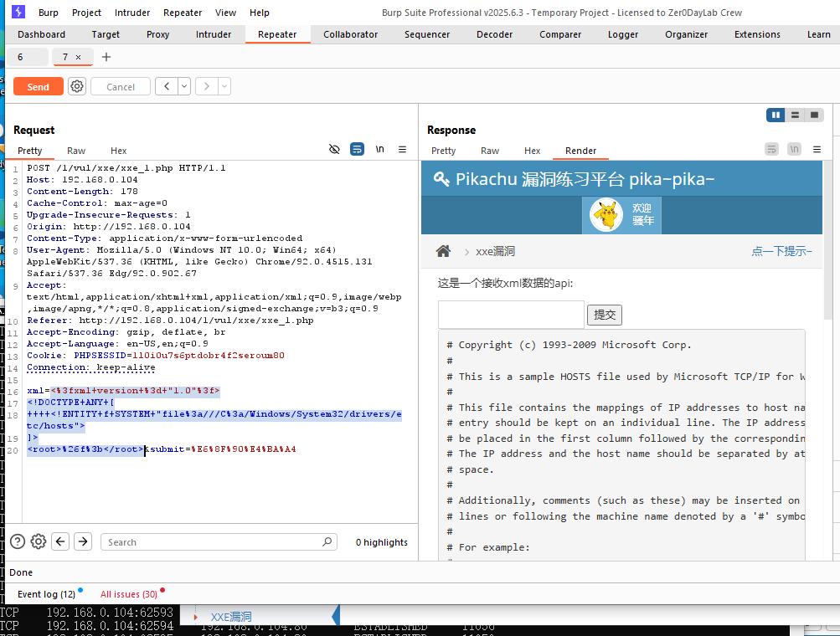This screenshot has height=636, width=840.
Task: Open the Project menu
Action: (86, 13)
